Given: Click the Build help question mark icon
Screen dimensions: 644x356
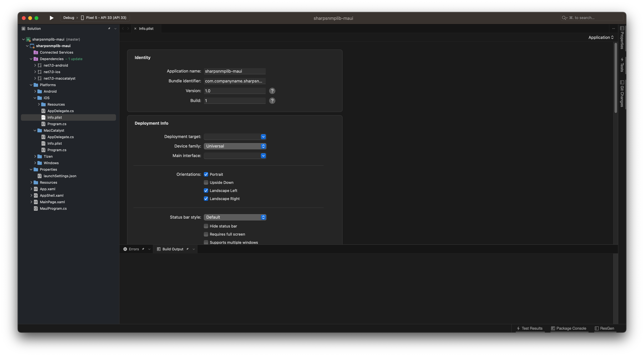Looking at the screenshot, I should coord(272,101).
